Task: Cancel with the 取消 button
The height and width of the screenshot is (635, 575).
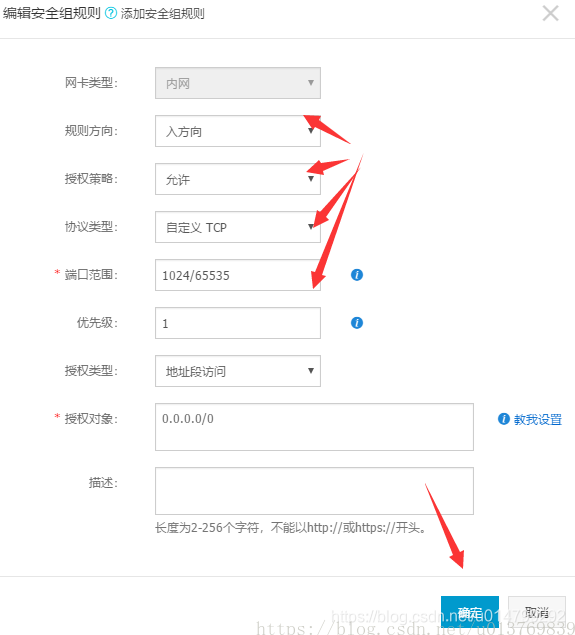Action: pyautogui.click(x=537, y=612)
